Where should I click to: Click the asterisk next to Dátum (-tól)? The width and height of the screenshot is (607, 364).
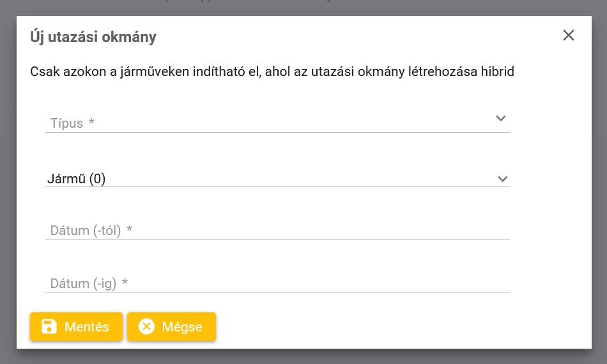pos(129,229)
